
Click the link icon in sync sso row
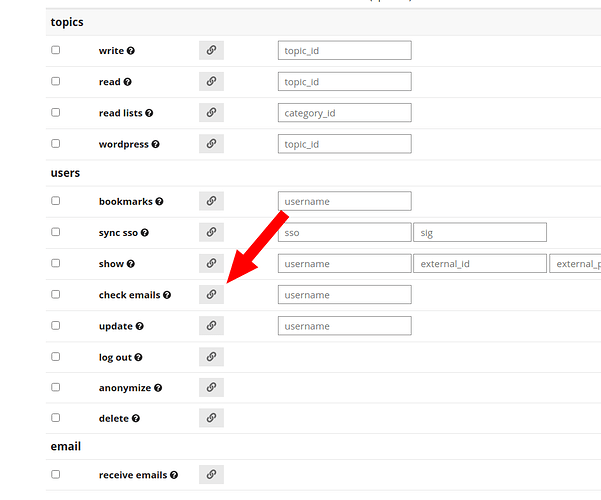coord(211,232)
